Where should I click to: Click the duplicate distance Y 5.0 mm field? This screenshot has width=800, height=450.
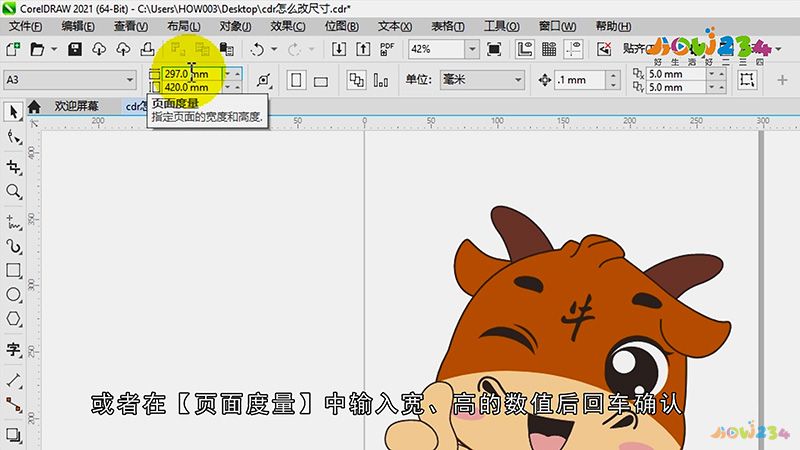pos(677,87)
